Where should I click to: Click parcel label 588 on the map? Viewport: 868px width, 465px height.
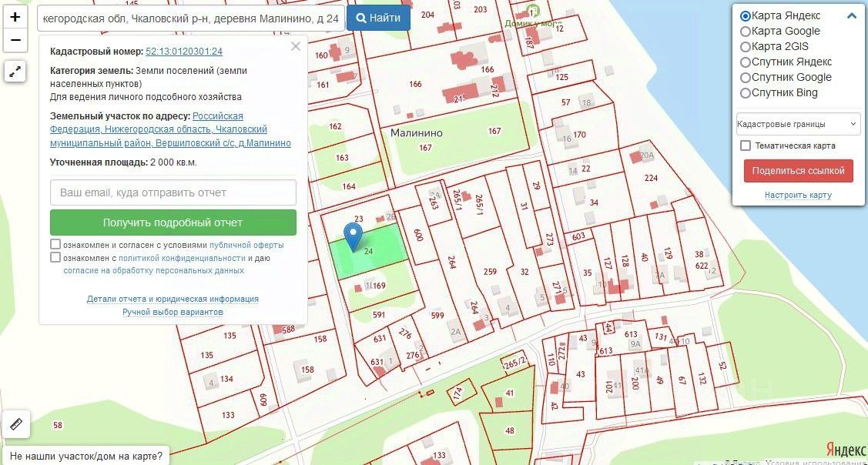[288, 330]
